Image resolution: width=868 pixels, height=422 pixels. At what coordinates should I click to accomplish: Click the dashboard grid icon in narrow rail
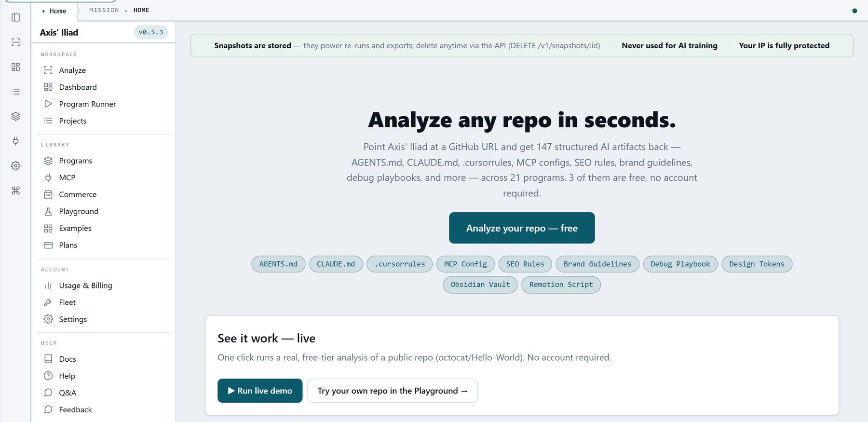(x=15, y=67)
